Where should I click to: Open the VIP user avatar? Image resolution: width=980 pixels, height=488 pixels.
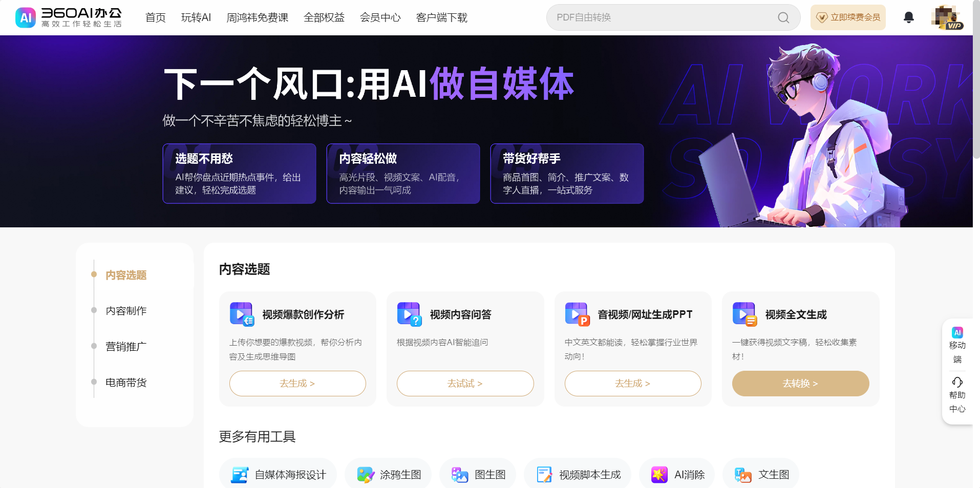point(947,17)
